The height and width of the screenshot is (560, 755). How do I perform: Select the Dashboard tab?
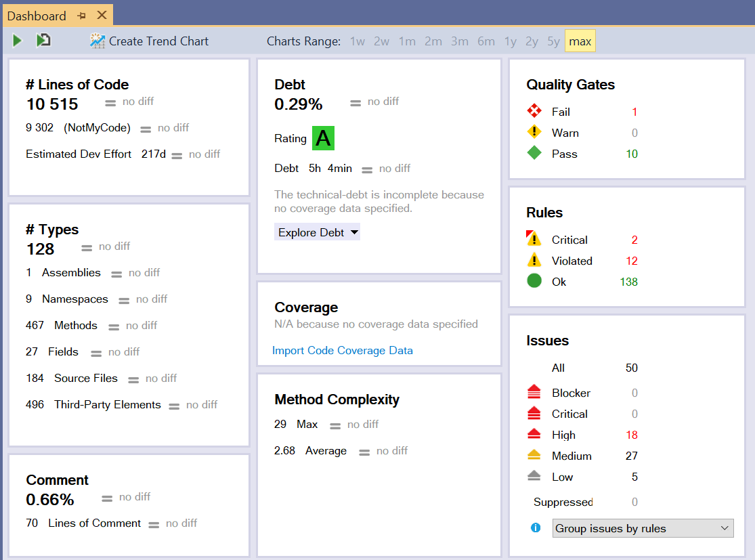coord(37,14)
